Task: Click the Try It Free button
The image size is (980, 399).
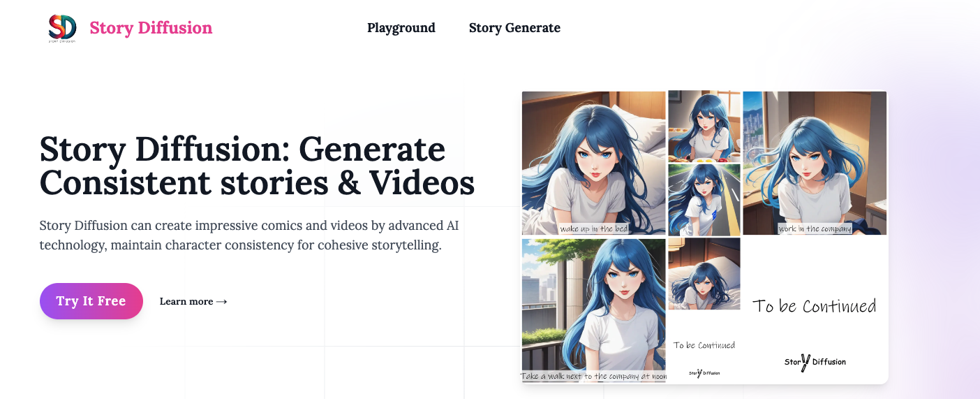Action: tap(91, 301)
